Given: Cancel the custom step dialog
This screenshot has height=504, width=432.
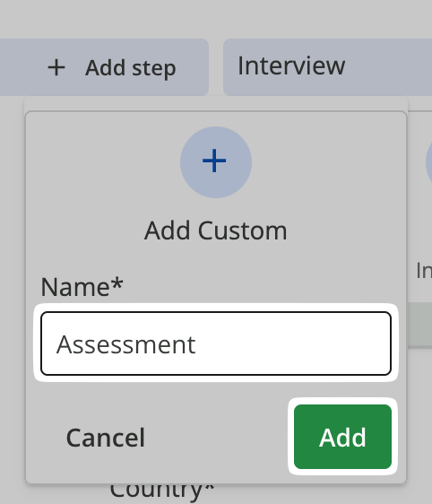Looking at the screenshot, I should (x=106, y=438).
